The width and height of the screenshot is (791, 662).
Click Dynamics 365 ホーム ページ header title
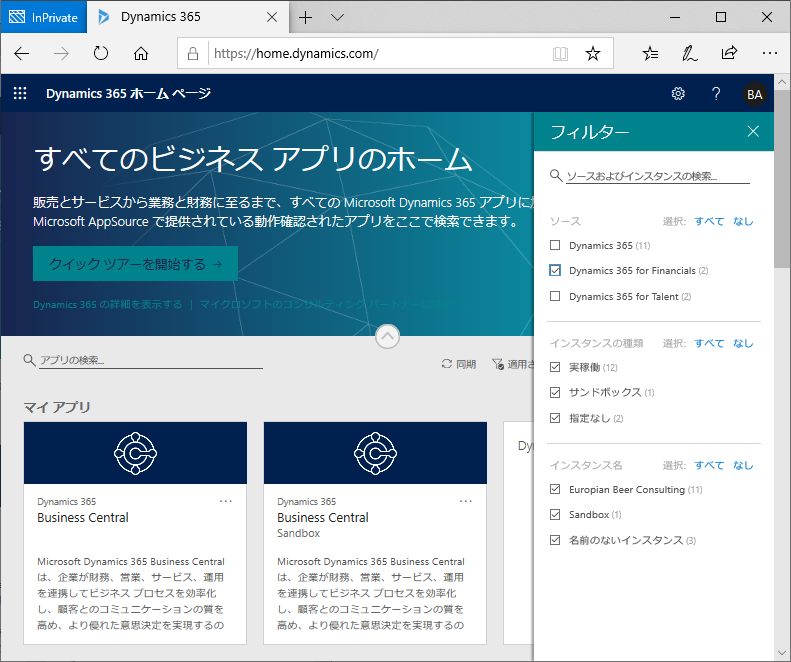[x=129, y=93]
